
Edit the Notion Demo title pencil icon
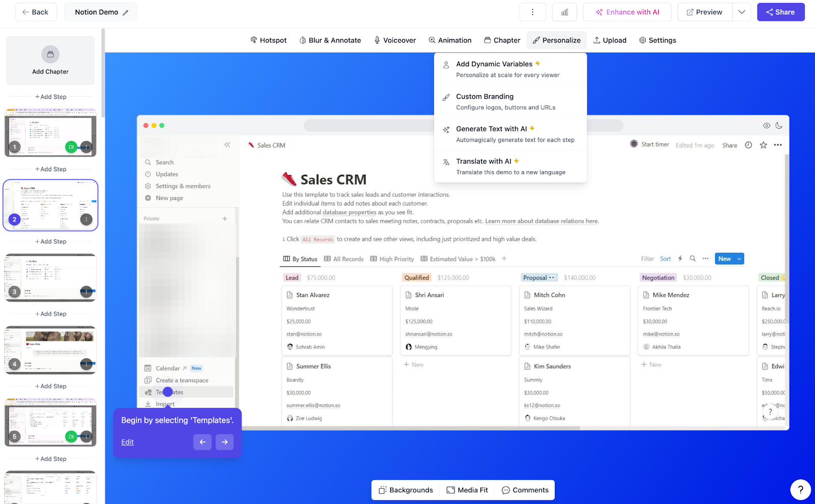125,13
